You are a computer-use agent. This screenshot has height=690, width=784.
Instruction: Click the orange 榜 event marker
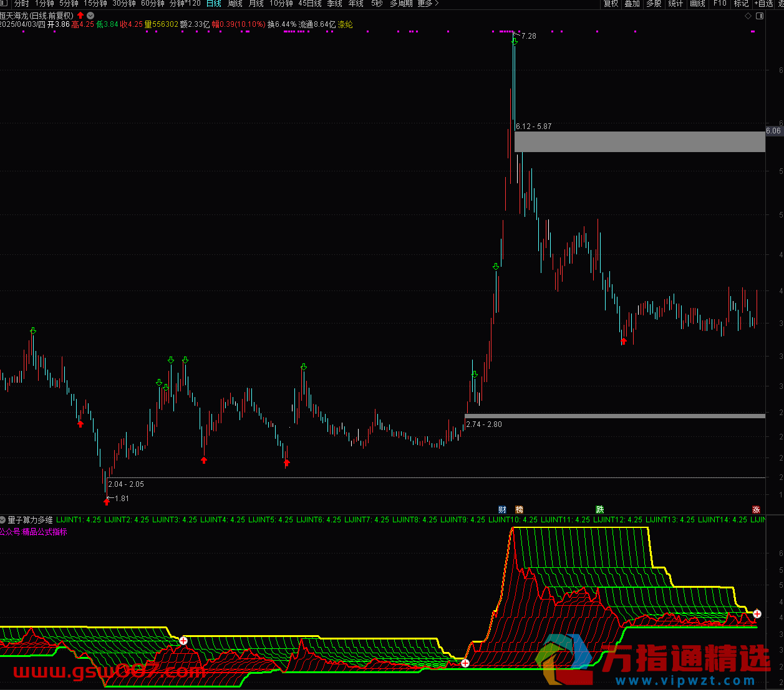tap(519, 510)
